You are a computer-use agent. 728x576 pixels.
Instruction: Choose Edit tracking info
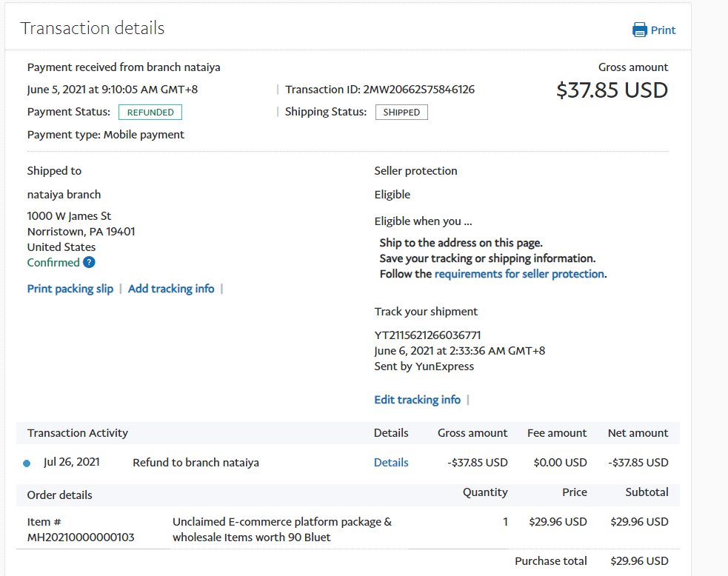pyautogui.click(x=417, y=400)
